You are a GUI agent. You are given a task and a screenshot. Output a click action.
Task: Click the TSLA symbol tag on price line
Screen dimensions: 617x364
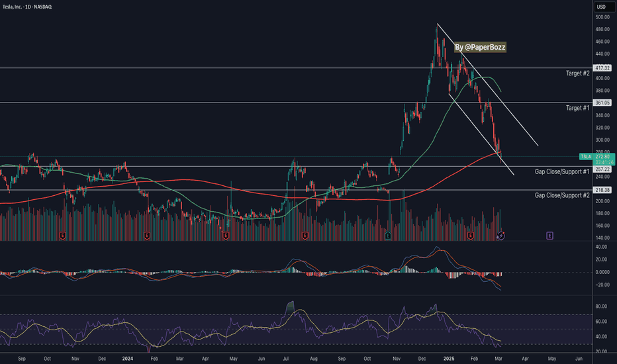pos(586,157)
